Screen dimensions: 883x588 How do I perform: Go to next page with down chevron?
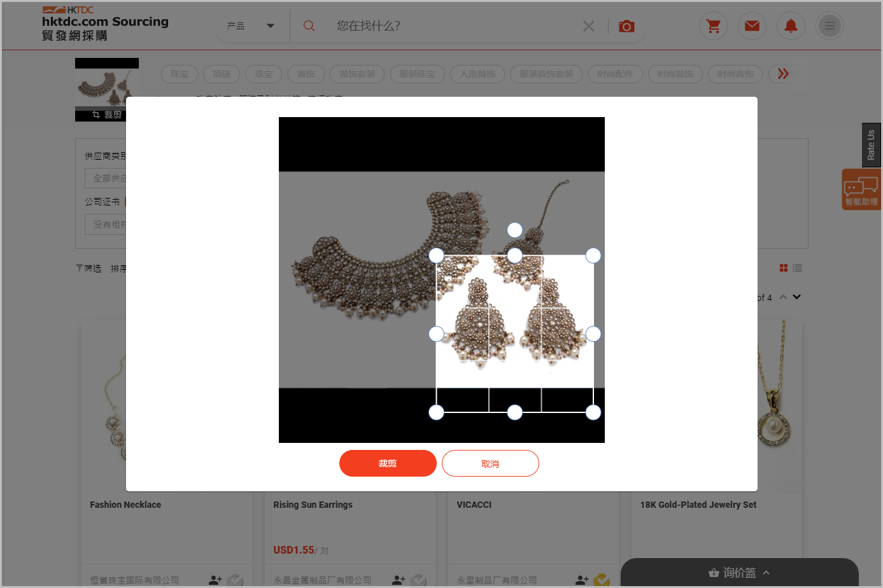(796, 297)
